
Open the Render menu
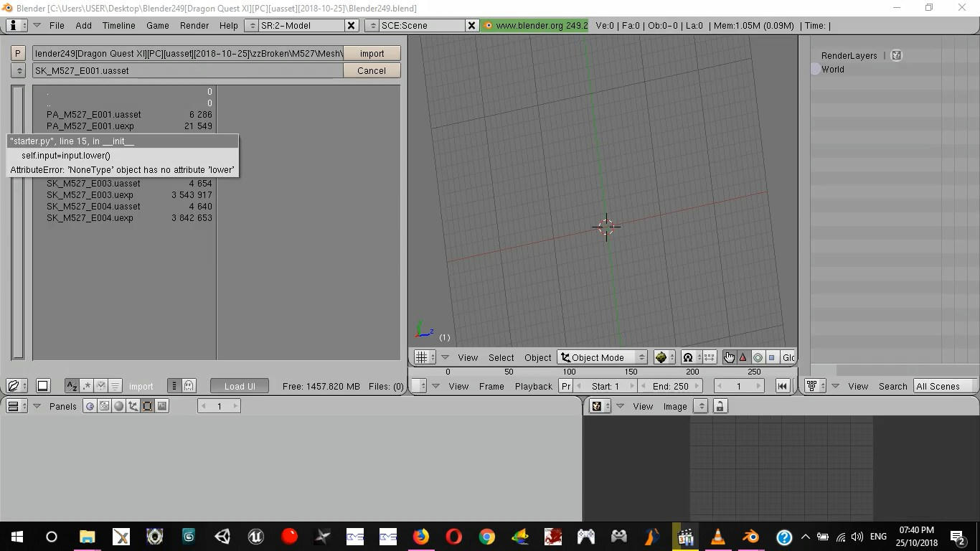(194, 25)
